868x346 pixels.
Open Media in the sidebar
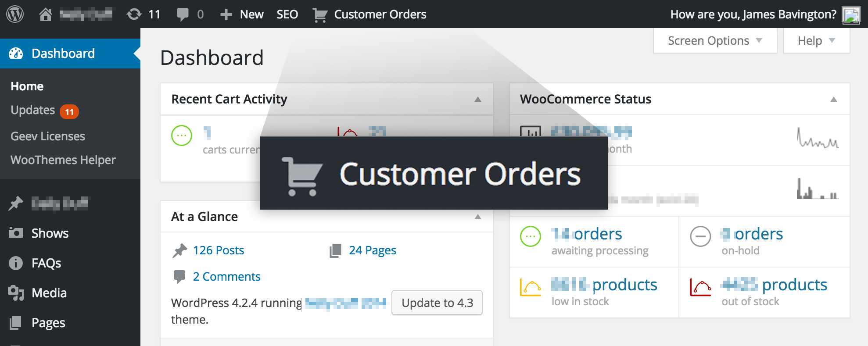pos(49,293)
